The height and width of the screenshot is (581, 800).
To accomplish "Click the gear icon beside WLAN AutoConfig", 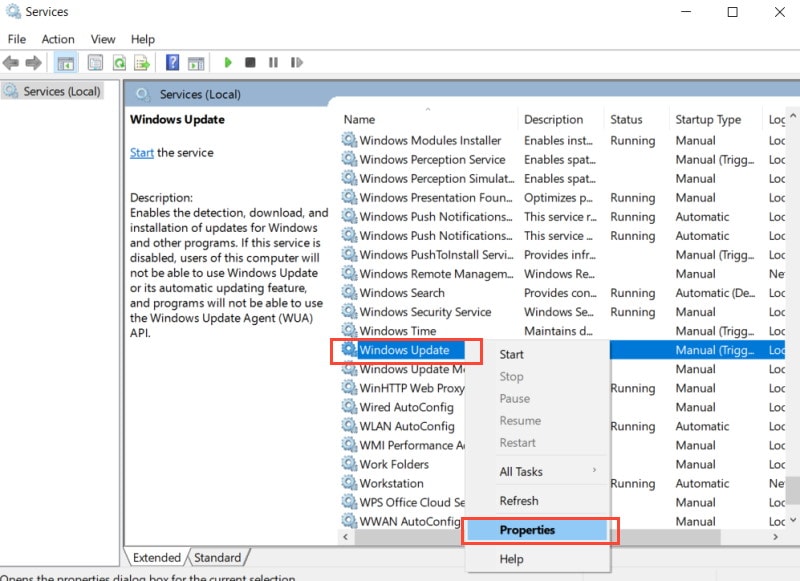I will tap(349, 425).
